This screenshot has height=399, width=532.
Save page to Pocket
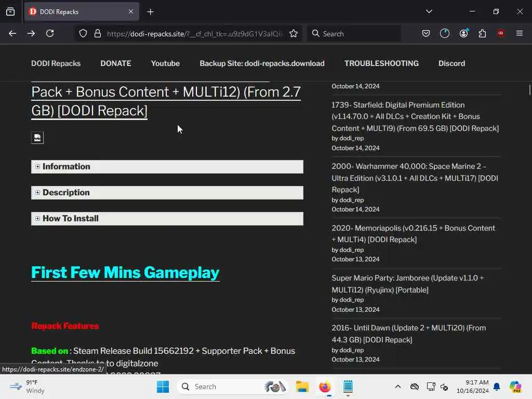coord(426,33)
